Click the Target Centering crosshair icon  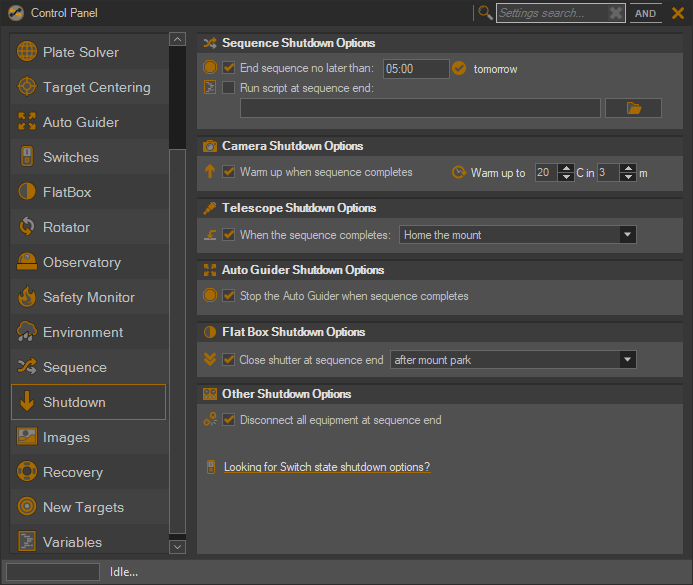pos(27,86)
